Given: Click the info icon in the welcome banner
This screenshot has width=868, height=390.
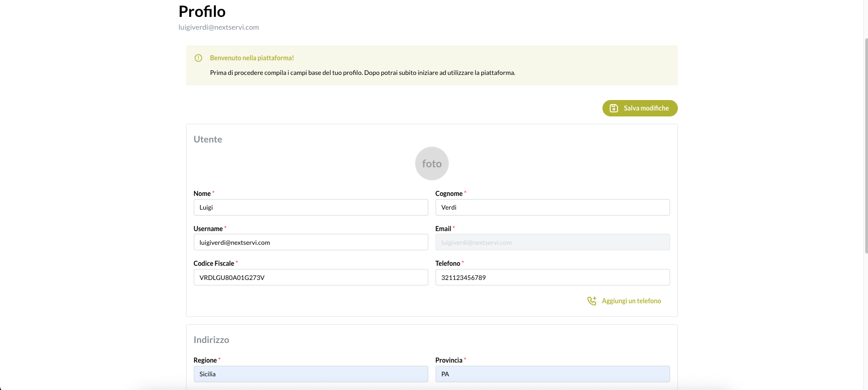Looking at the screenshot, I should point(198,58).
